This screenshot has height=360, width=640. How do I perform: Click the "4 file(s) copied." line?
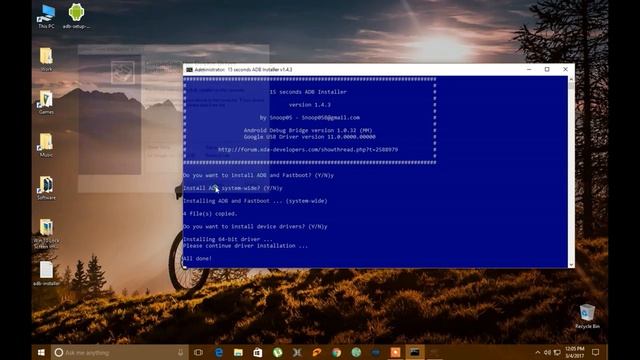(x=210, y=213)
